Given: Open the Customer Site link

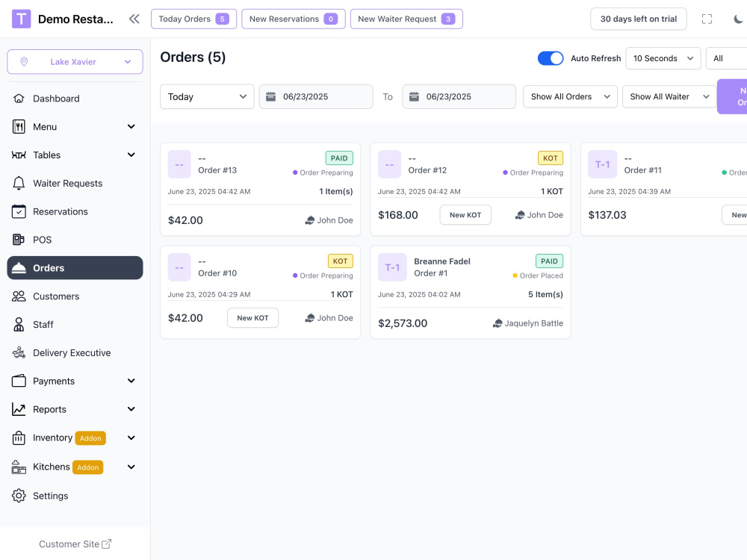Looking at the screenshot, I should [x=75, y=544].
